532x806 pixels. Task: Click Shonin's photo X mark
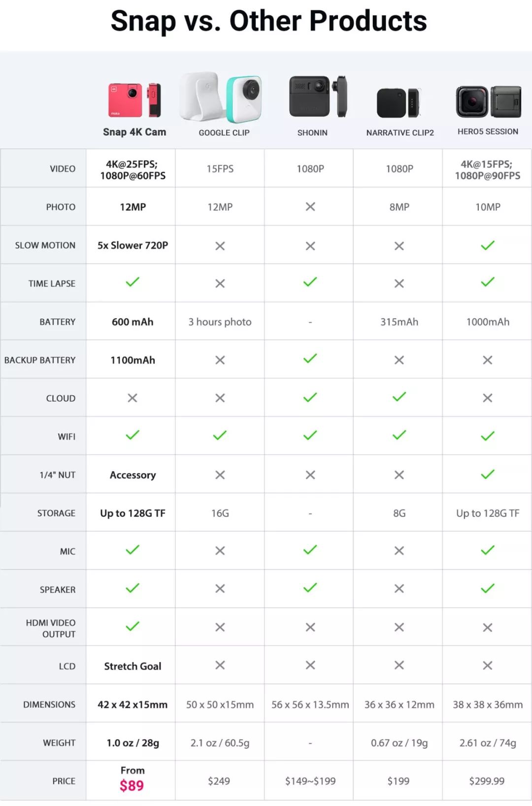[310, 207]
